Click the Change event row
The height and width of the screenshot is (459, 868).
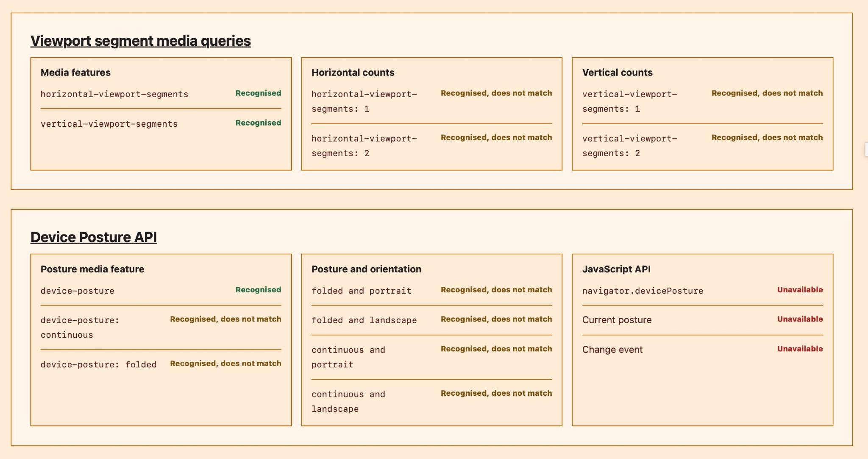click(x=703, y=350)
